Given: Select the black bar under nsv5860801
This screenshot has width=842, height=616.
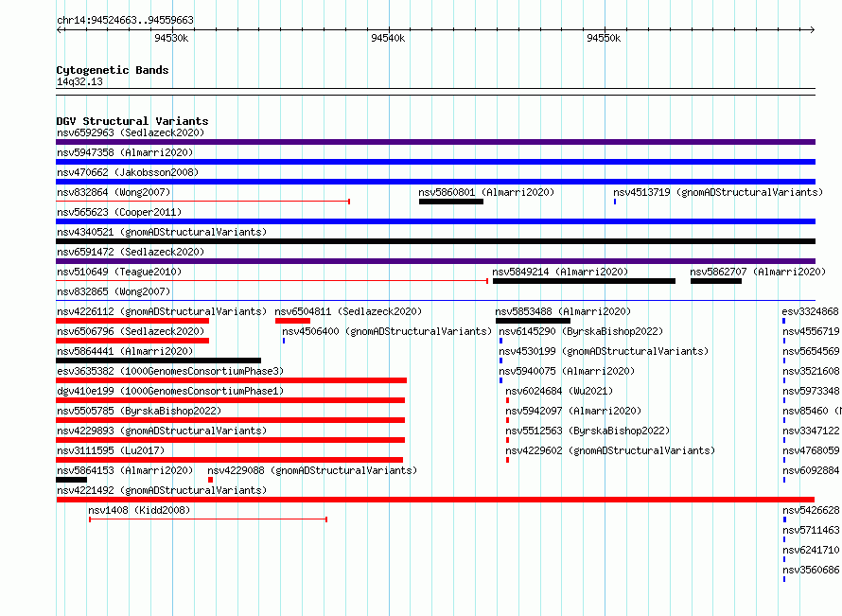Looking at the screenshot, I should tap(451, 202).
